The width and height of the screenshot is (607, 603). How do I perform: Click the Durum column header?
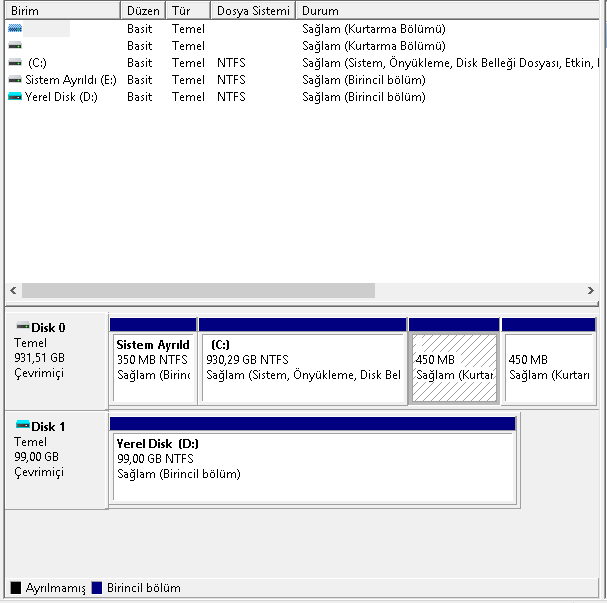coord(448,11)
